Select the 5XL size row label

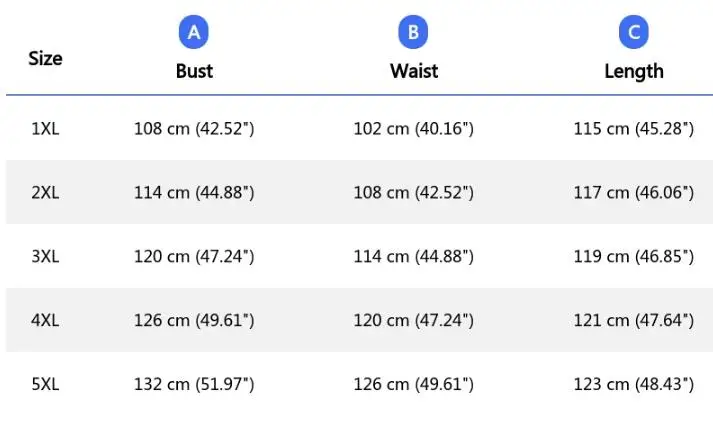[45, 385]
